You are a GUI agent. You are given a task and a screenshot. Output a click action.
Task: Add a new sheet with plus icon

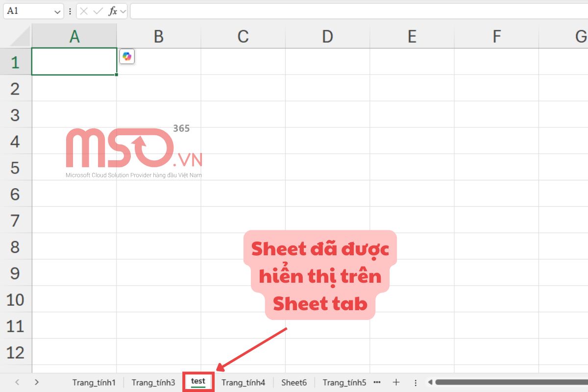396,382
